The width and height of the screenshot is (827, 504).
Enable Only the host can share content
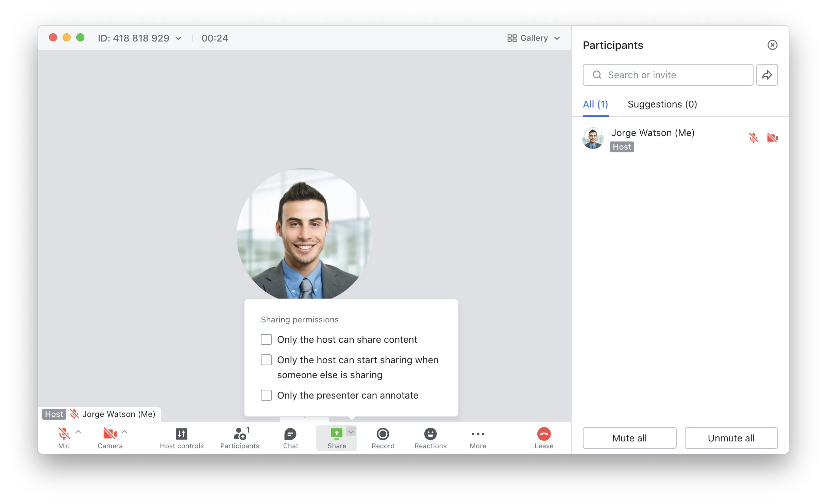tap(266, 339)
